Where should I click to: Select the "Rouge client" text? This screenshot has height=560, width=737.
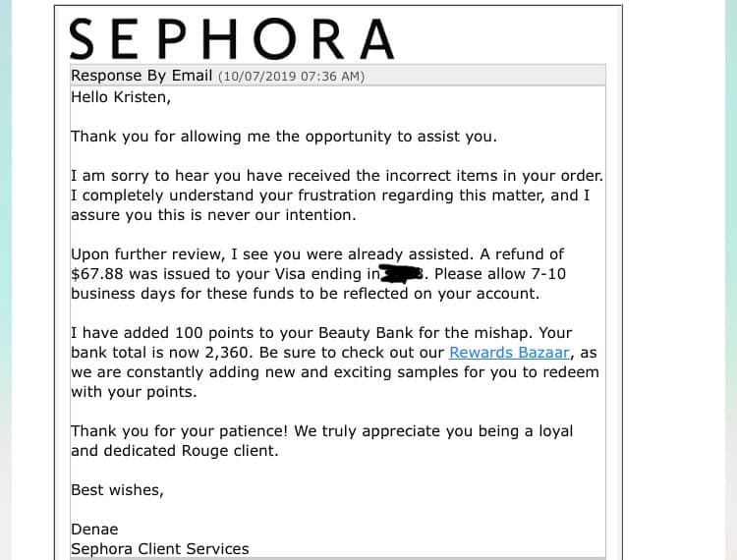[230, 451]
